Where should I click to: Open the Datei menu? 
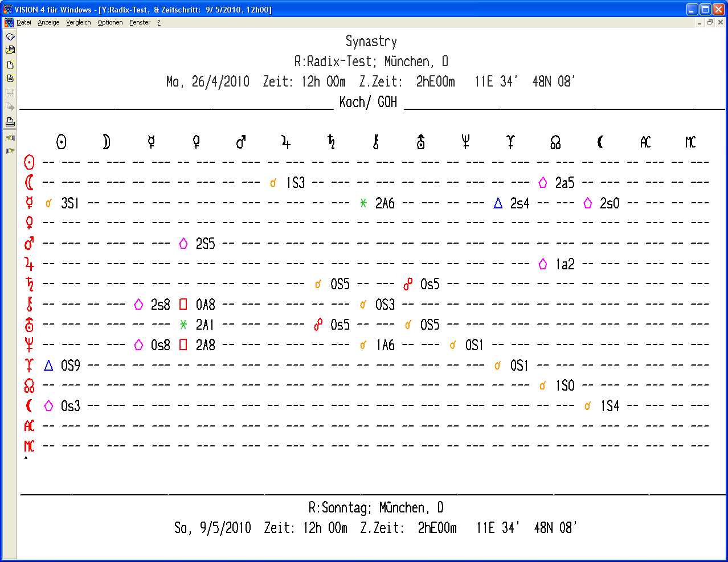[x=24, y=23]
